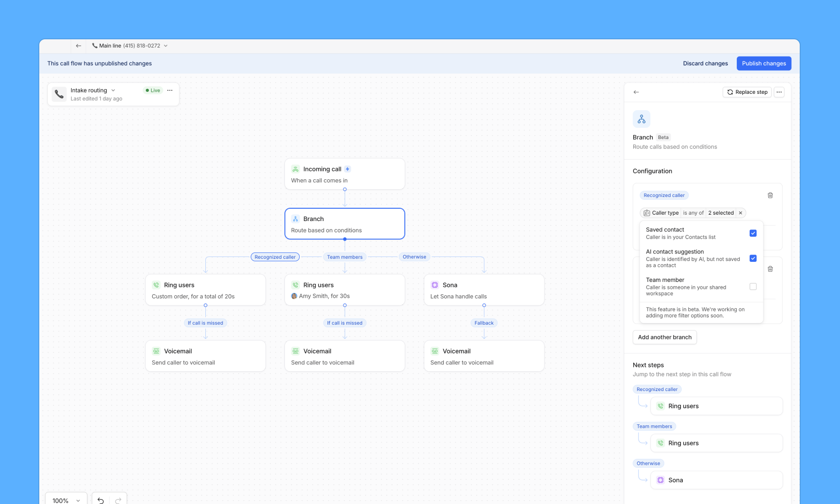Select the Team member option text
840x504 pixels.
point(665,280)
